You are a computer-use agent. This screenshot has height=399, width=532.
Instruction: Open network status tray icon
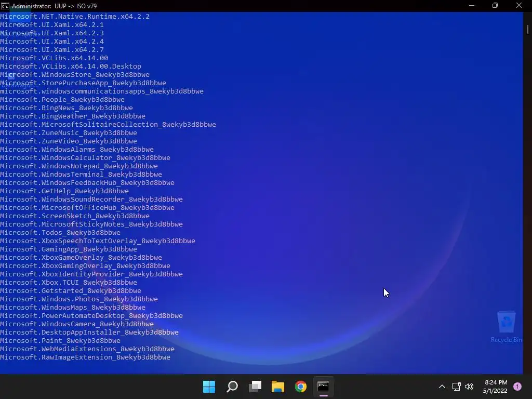456,387
